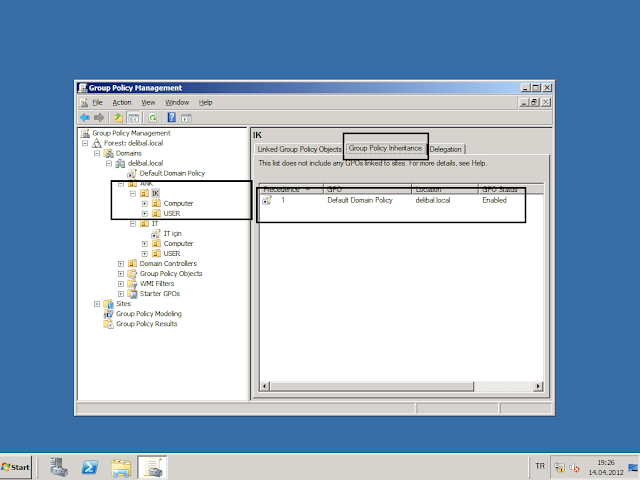
Task: Switch to the Delegation tab
Action: 446,149
